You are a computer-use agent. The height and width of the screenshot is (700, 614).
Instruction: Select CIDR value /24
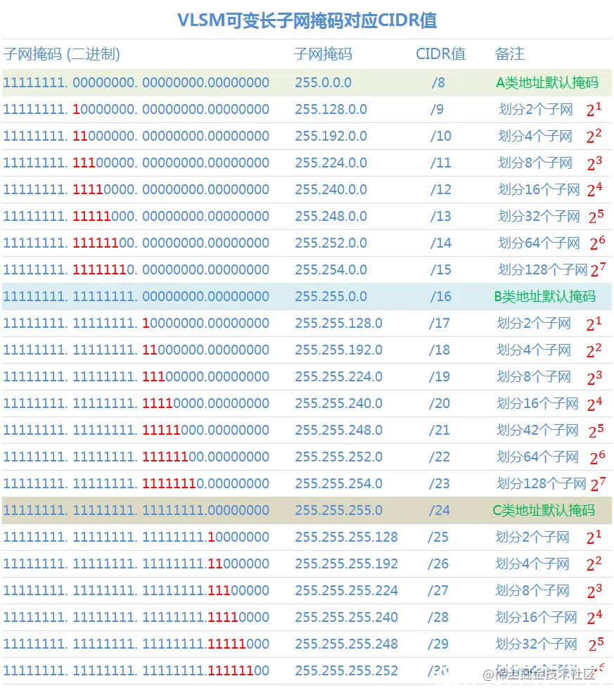tap(439, 510)
